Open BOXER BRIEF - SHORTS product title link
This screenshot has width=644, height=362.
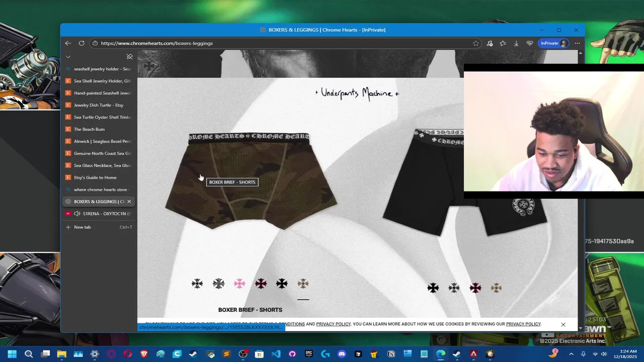point(250,310)
